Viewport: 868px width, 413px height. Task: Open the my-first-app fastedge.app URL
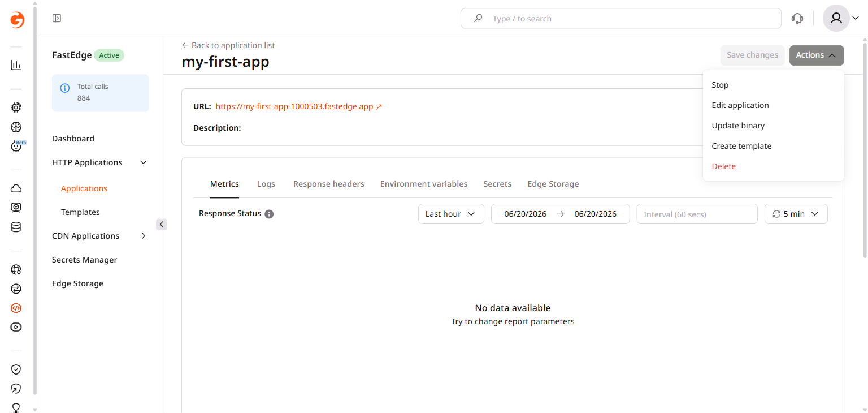click(299, 106)
